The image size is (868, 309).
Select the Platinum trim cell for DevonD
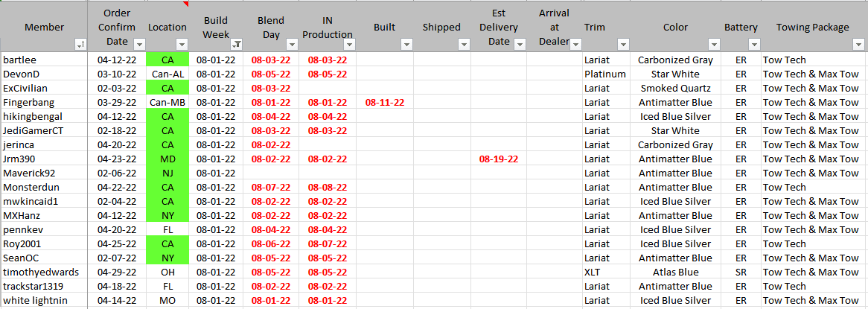click(605, 74)
